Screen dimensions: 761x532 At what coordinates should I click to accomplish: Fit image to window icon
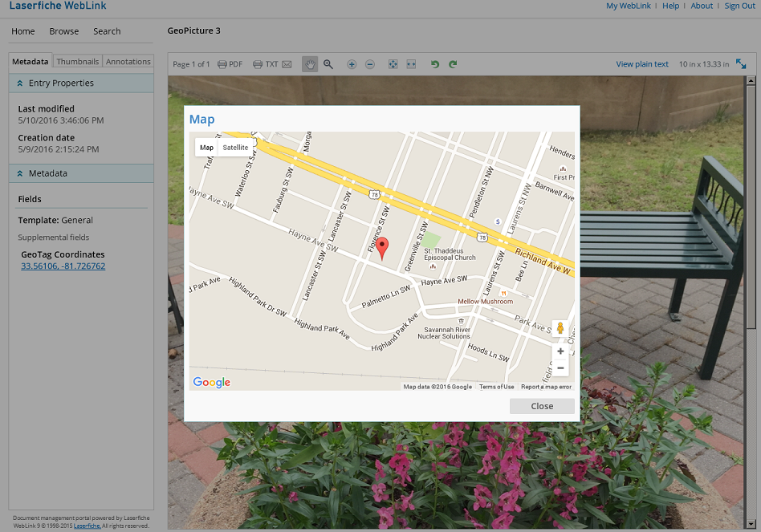click(393, 64)
